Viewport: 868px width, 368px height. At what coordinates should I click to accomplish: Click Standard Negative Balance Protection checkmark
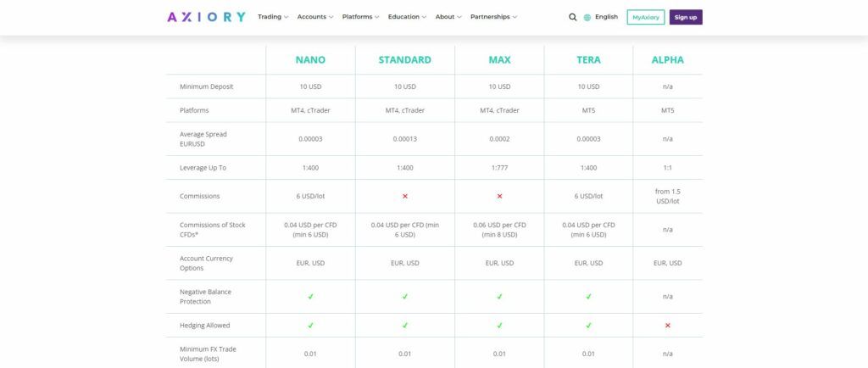click(x=404, y=297)
